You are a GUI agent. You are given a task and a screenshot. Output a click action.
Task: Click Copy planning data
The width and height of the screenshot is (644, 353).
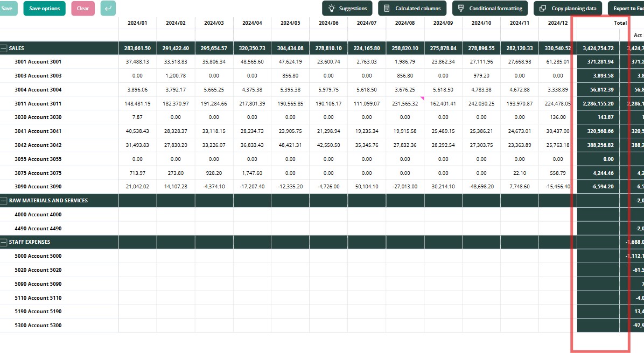[568, 8]
